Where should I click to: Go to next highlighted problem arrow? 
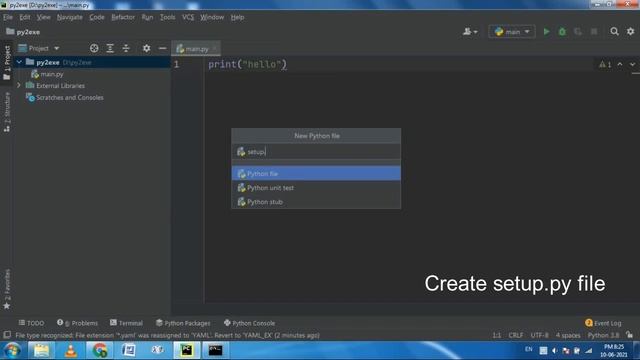pos(632,64)
